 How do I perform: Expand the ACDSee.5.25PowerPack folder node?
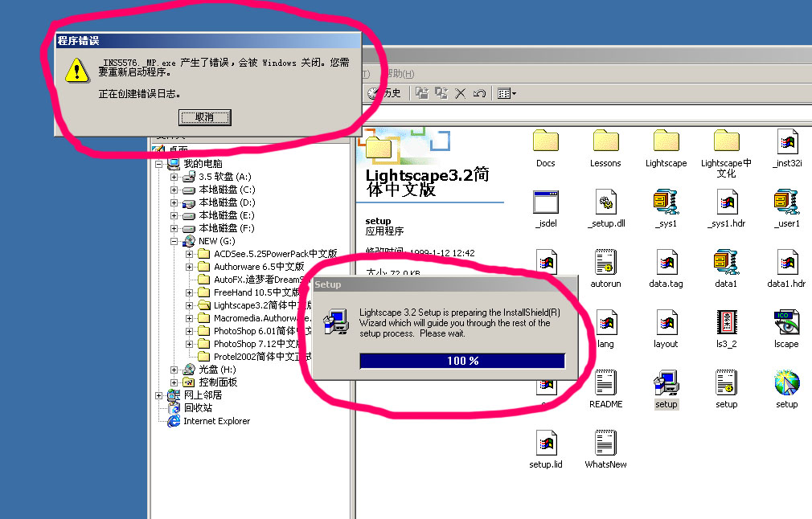click(x=190, y=254)
